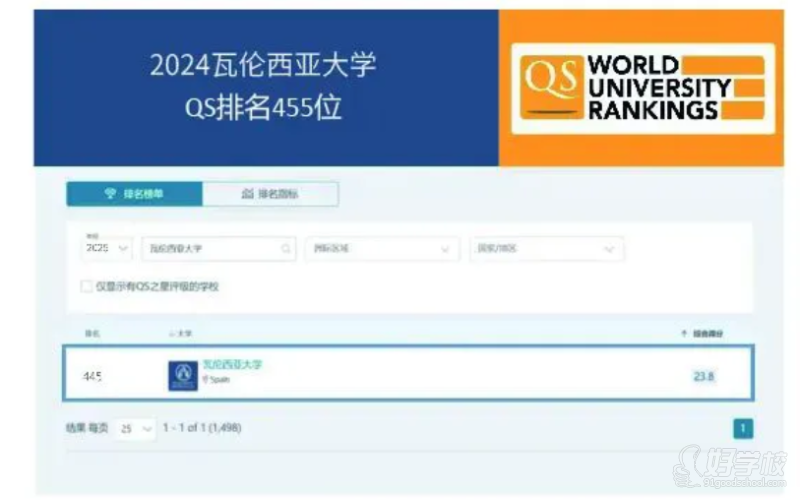Click the search magnifier icon in university field
This screenshot has width=800, height=500.
coord(286,248)
